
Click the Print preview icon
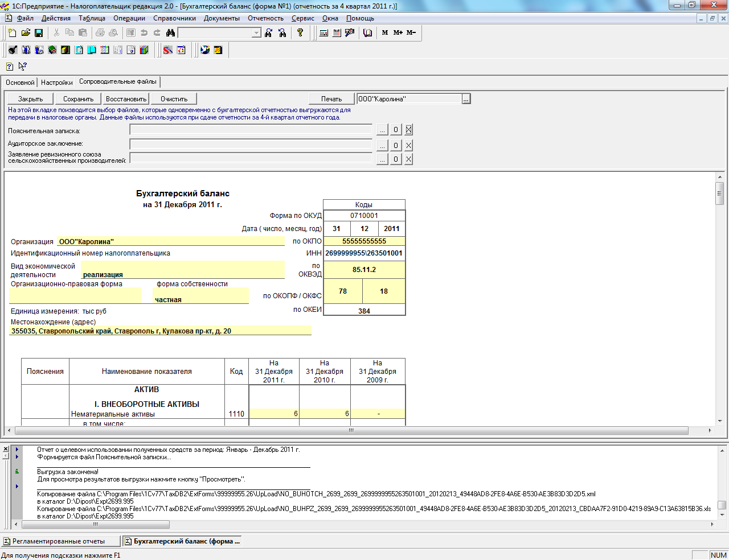coord(113,33)
